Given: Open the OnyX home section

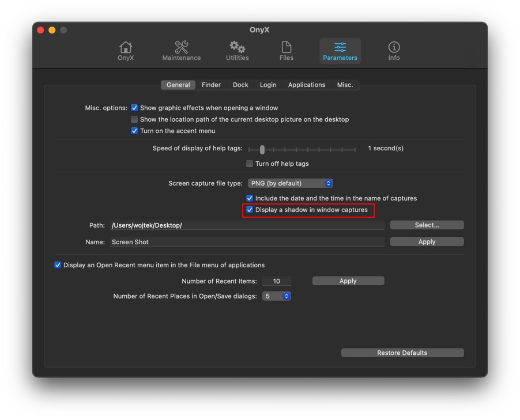Looking at the screenshot, I should 125,51.
